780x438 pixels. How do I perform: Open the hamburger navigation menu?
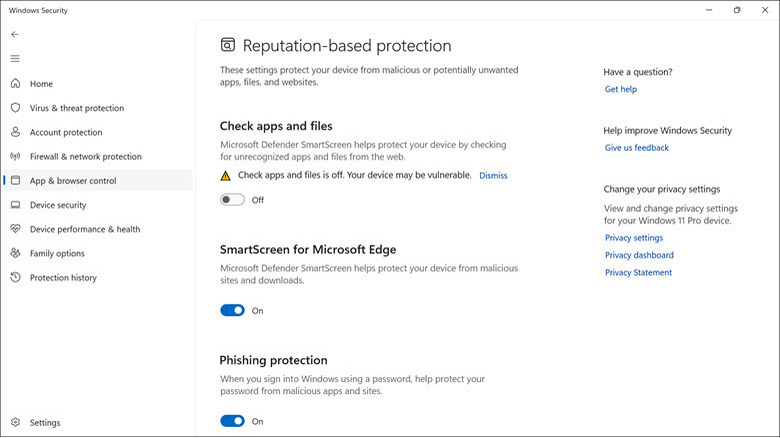pyautogui.click(x=15, y=59)
